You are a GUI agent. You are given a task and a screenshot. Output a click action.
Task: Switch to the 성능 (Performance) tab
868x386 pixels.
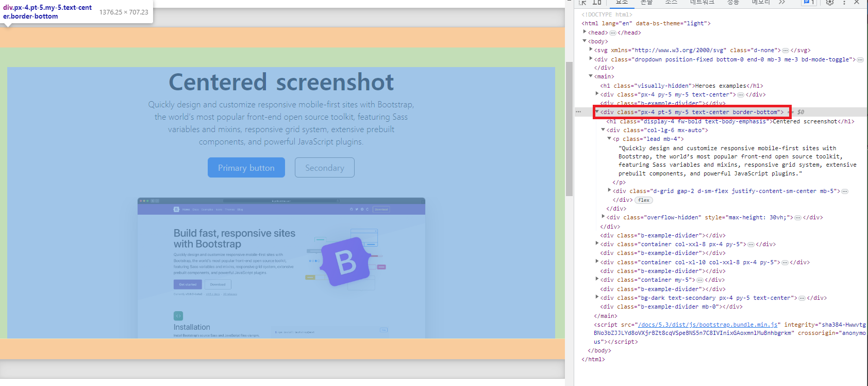[733, 3]
